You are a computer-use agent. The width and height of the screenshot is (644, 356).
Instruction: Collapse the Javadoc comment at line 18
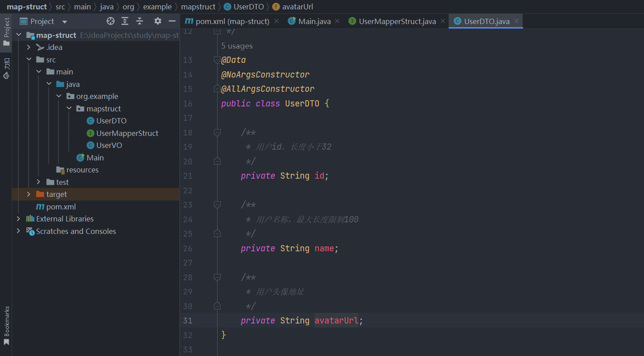click(217, 132)
